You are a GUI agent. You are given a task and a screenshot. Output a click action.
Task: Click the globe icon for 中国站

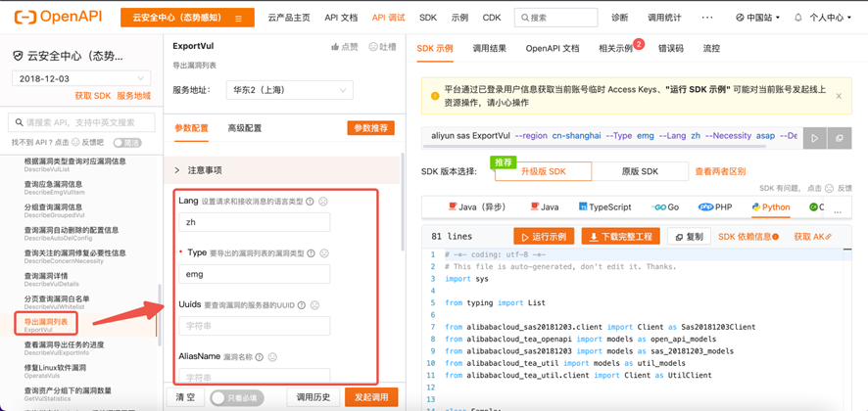740,18
